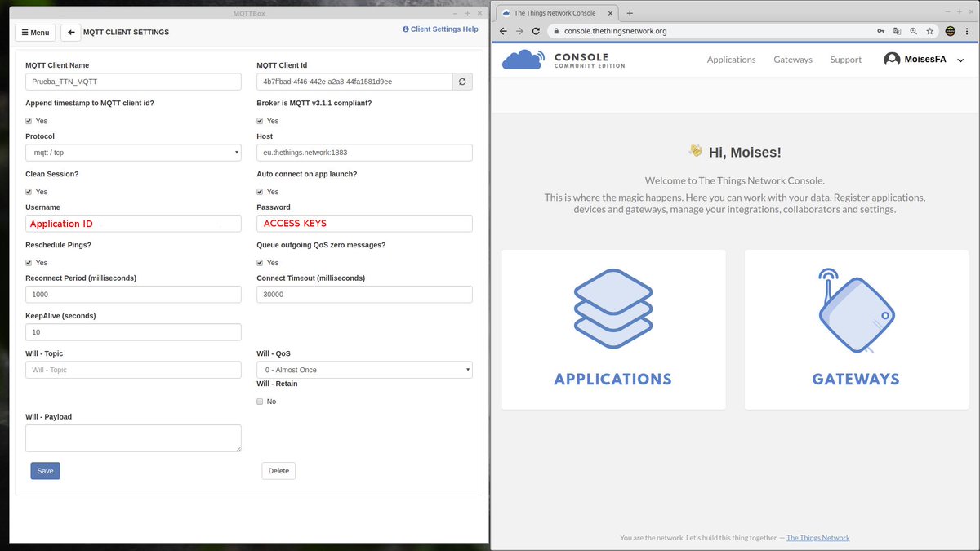
Task: Click the browser address bar URL
Action: pos(616,31)
